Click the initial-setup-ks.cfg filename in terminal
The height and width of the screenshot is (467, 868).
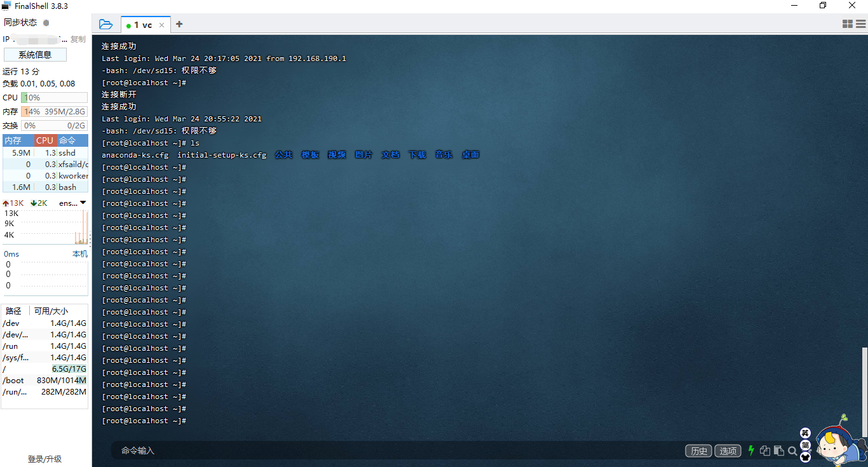click(x=222, y=155)
